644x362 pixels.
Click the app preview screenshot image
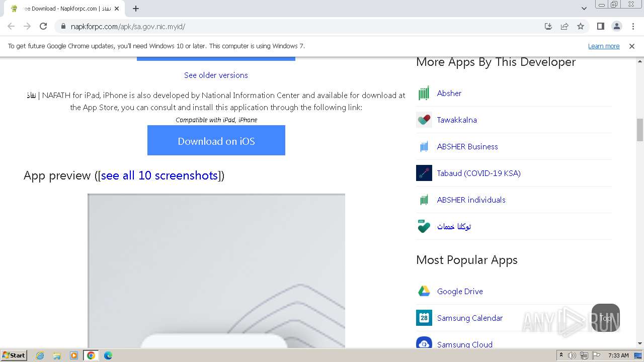tap(216, 271)
